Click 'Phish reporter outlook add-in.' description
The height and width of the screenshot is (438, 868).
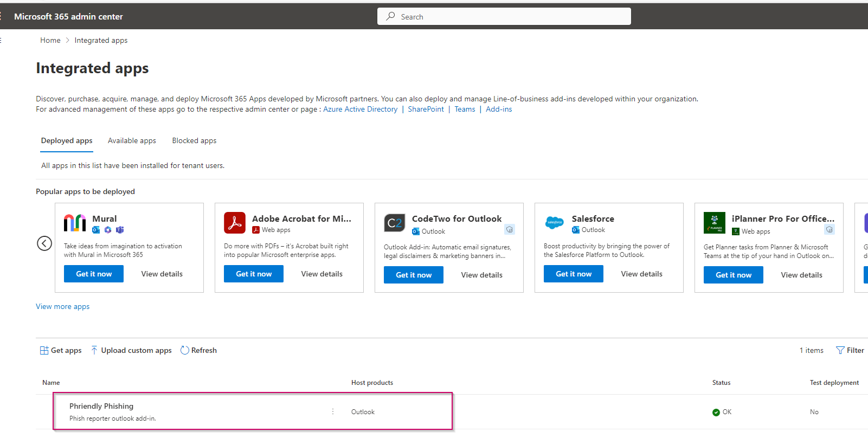(x=112, y=418)
